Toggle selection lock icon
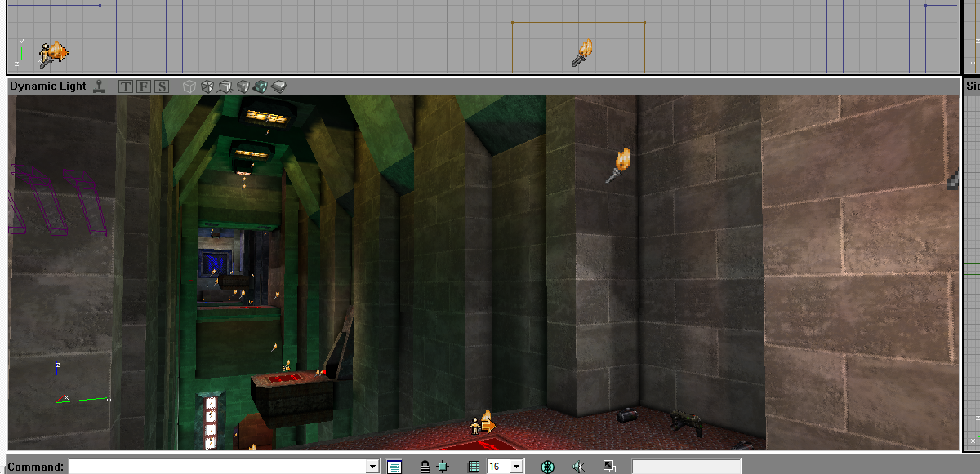 [425, 467]
